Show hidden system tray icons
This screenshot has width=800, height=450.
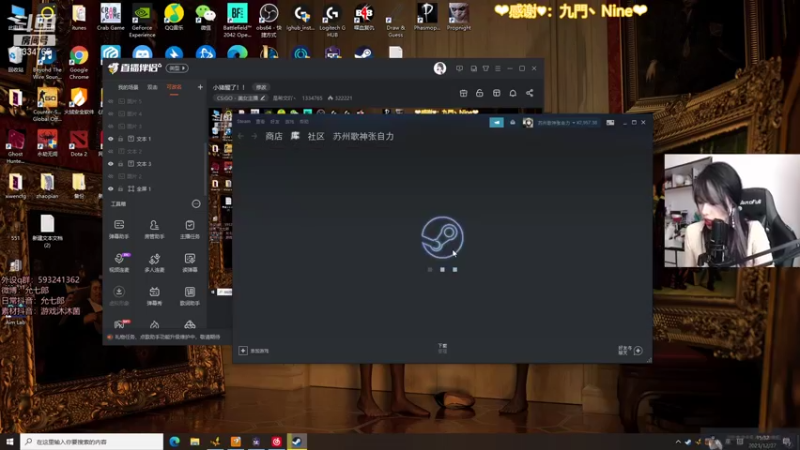(x=678, y=441)
